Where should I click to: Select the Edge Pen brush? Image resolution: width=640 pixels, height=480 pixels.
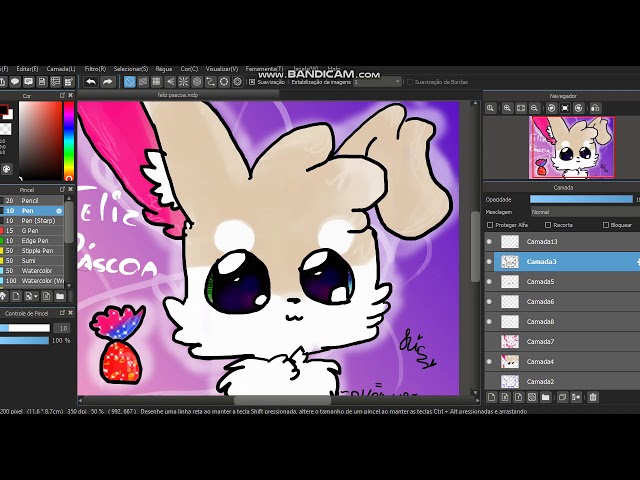pyautogui.click(x=32, y=241)
